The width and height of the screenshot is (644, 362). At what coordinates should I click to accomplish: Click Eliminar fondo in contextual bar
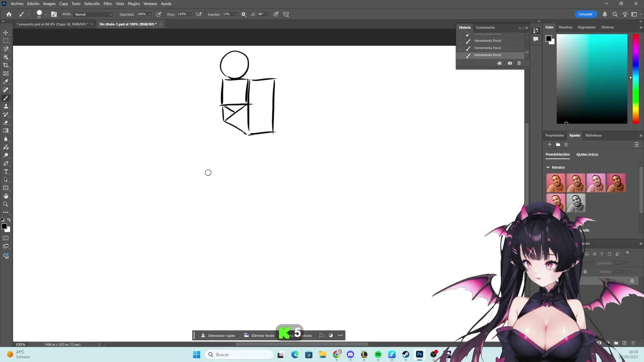click(259, 335)
